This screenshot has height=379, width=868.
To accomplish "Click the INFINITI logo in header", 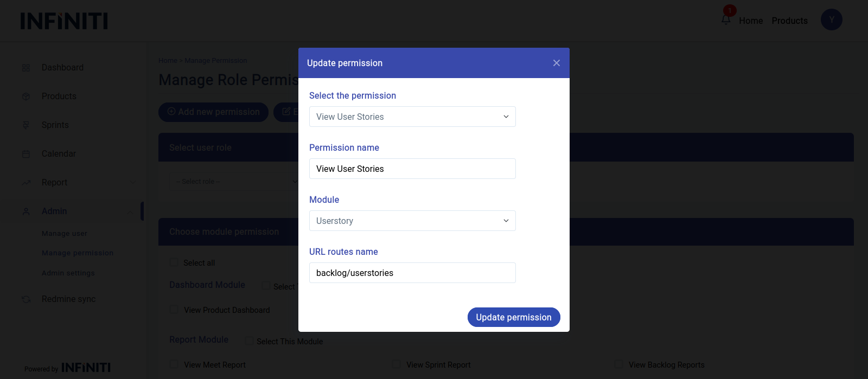I will (64, 21).
